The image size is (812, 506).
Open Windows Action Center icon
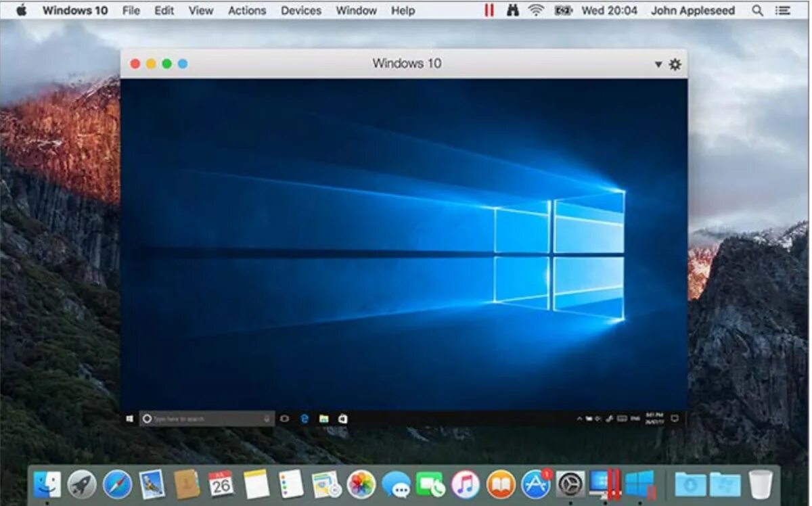click(x=674, y=419)
